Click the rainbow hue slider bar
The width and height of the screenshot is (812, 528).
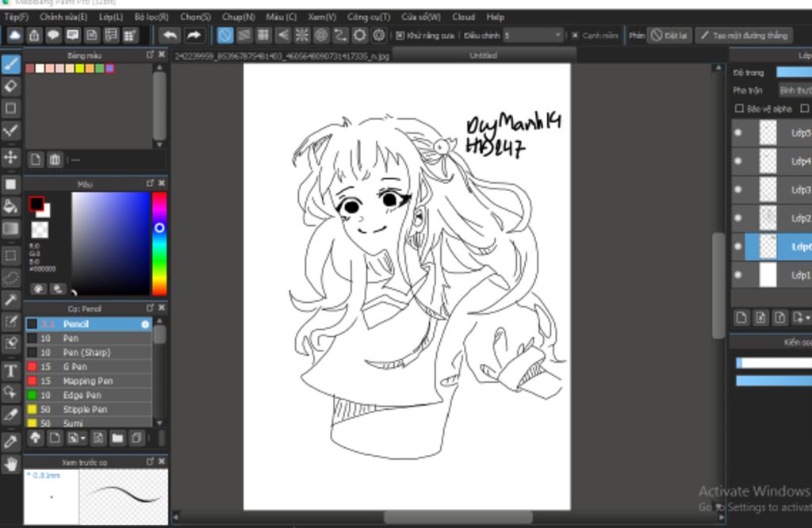pos(159,243)
